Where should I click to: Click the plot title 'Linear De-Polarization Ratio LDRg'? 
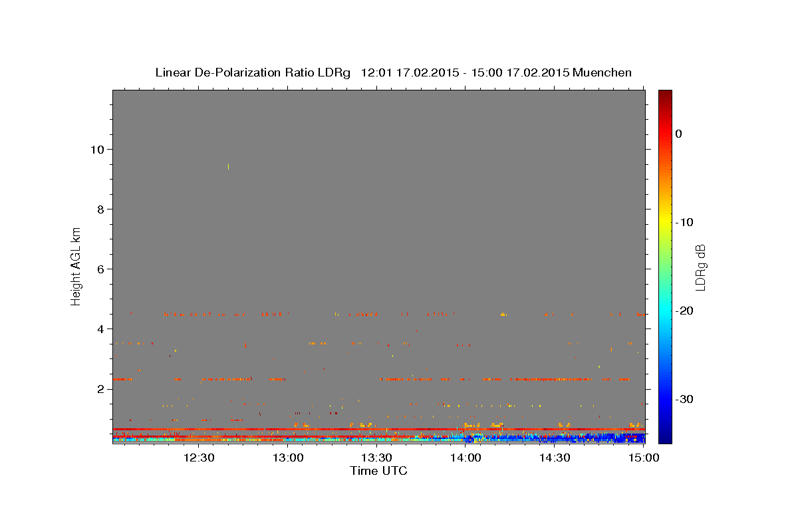click(253, 72)
